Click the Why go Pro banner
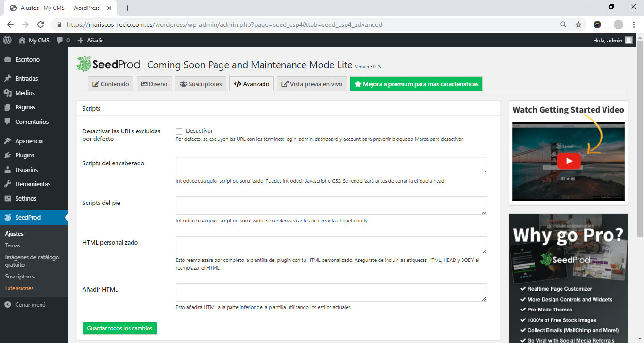The height and width of the screenshot is (343, 644). [x=569, y=278]
